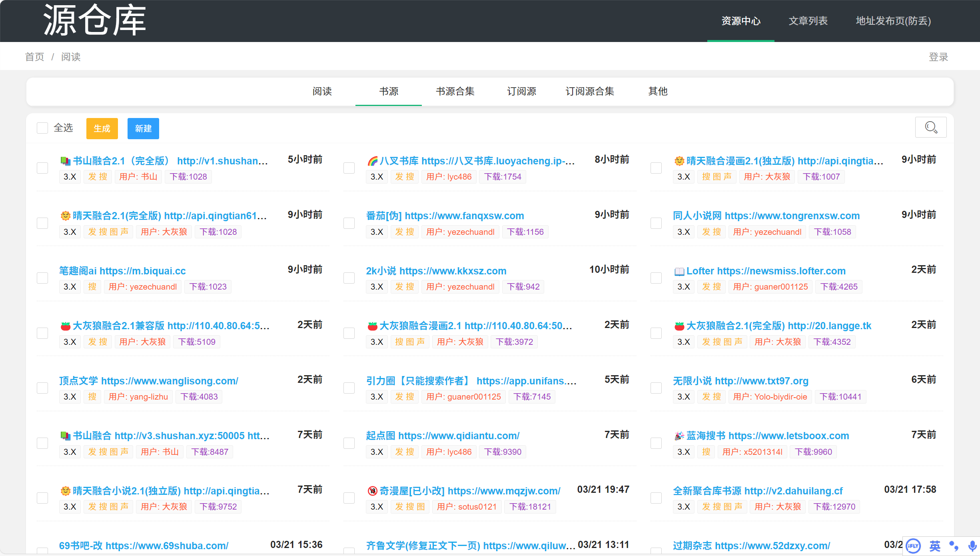Click the party icon beside 蓝海搜书

pos(679,436)
